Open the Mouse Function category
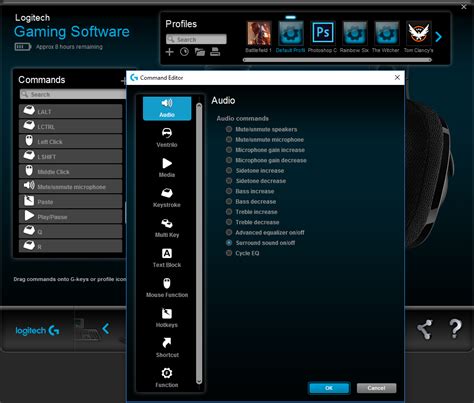Screen dimensions: 474x403 [x=167, y=288]
